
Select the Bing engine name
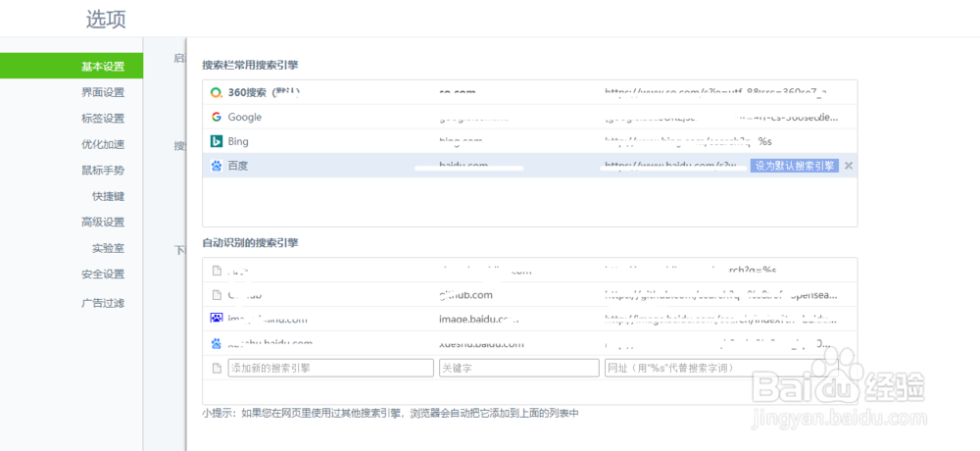[x=238, y=141]
